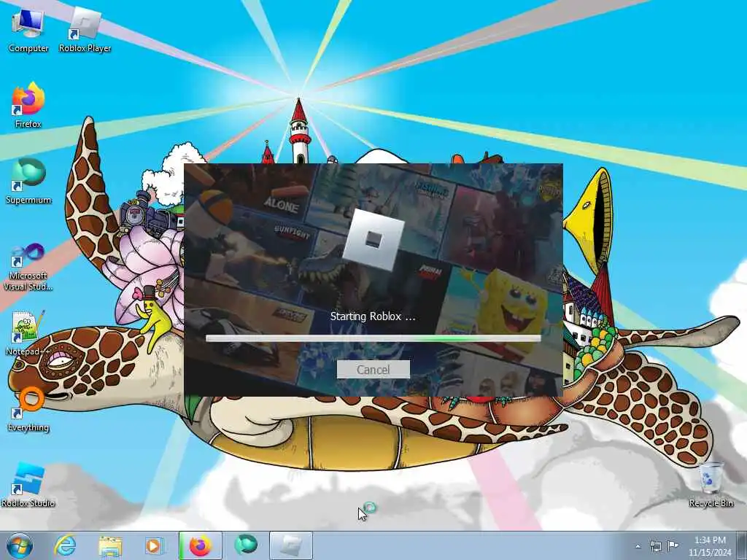
Task: Select the Computer desktop icon
Action: (x=28, y=31)
